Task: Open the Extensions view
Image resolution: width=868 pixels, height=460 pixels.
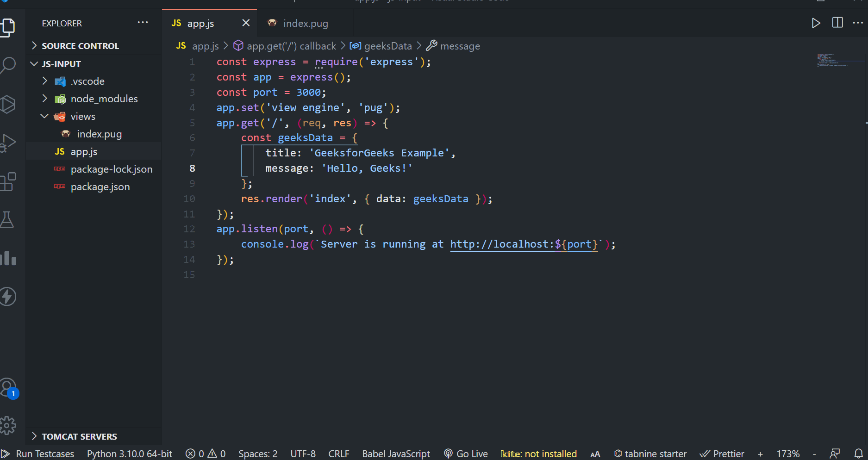Action: 9,181
